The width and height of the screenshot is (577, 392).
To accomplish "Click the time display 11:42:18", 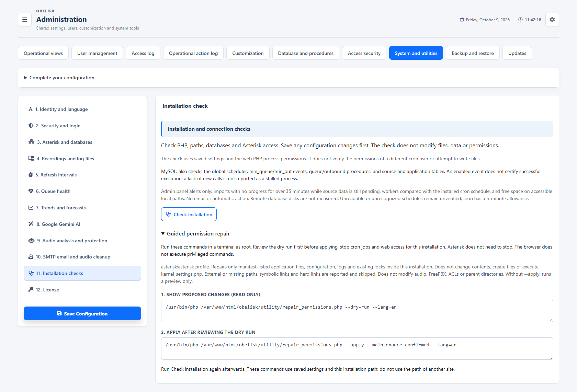I will [533, 20].
